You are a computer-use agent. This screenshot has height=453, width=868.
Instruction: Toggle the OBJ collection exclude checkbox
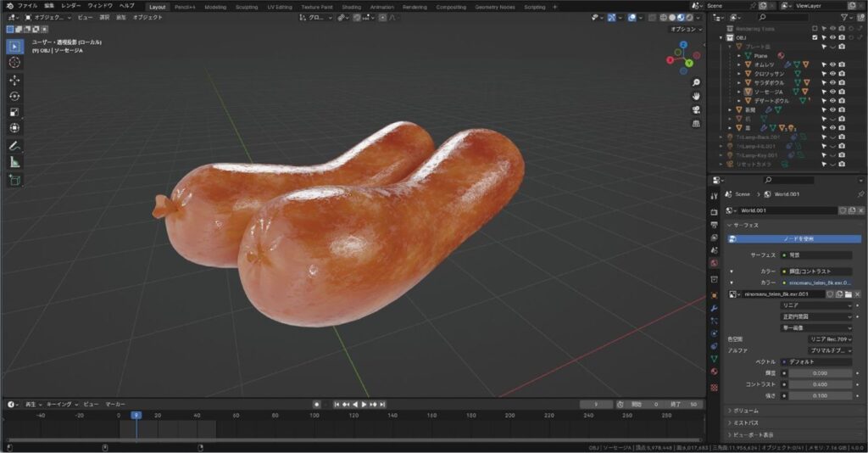click(815, 37)
